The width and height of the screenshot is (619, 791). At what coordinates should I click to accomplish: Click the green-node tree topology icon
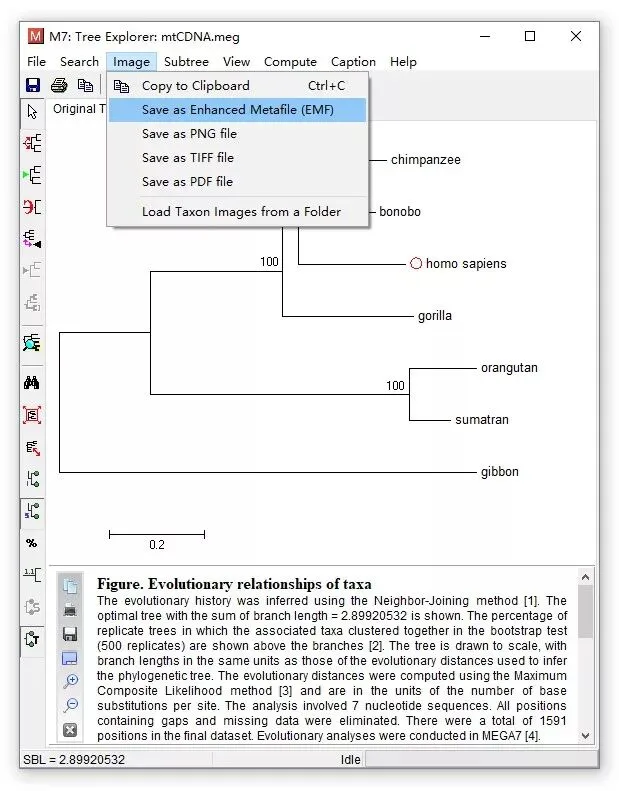32,479
